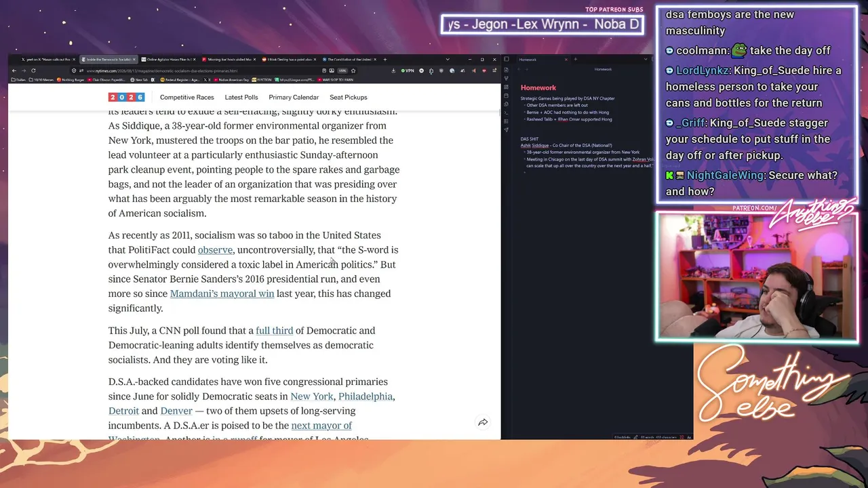The height and width of the screenshot is (488, 868).
Task: Open the Nothing Burger bookmark
Action: pos(69,80)
